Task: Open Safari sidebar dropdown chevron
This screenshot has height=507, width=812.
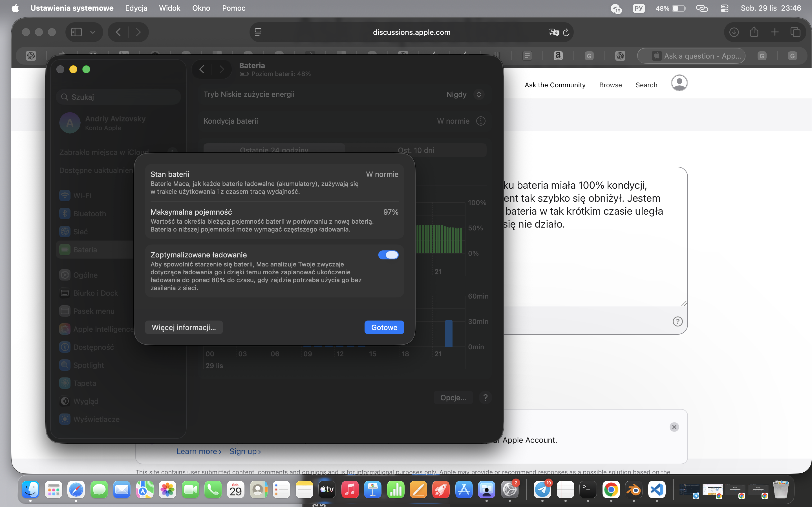Action: pyautogui.click(x=93, y=32)
